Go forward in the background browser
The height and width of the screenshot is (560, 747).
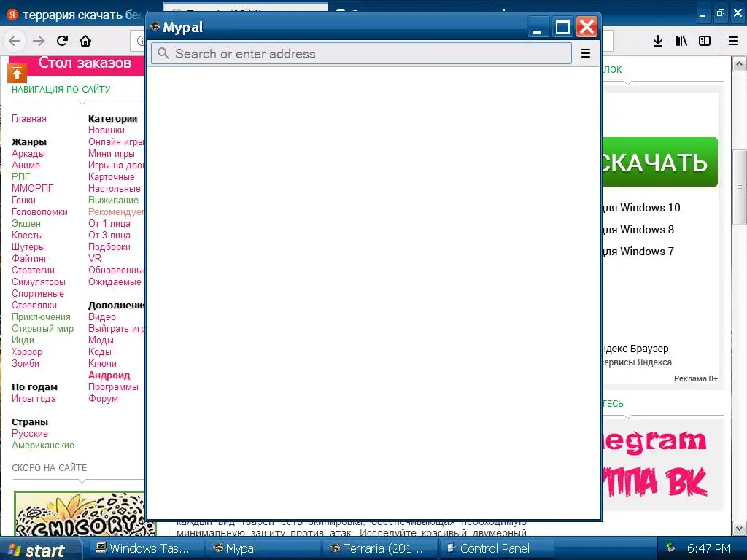tap(39, 41)
